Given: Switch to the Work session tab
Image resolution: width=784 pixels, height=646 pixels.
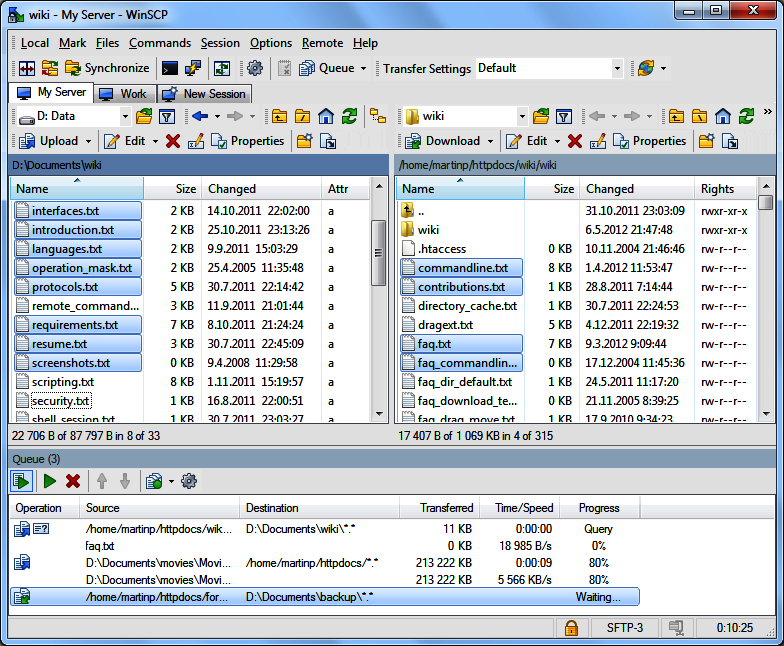Looking at the screenshot, I should click(124, 94).
